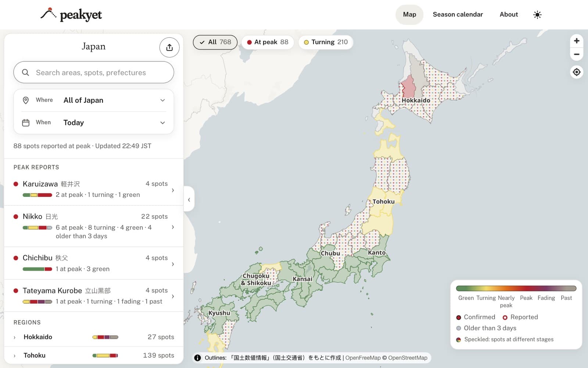
Task: Click the REGIONS section heading
Action: (x=27, y=322)
